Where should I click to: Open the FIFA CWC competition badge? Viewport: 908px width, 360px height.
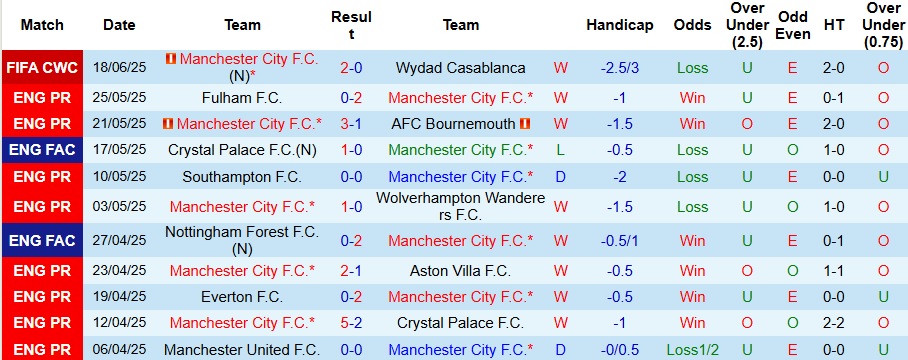coord(42,68)
